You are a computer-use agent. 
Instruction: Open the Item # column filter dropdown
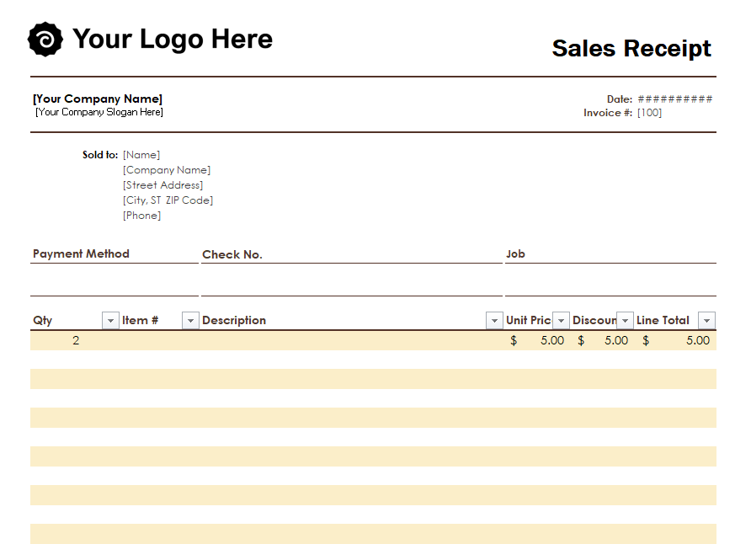point(190,321)
